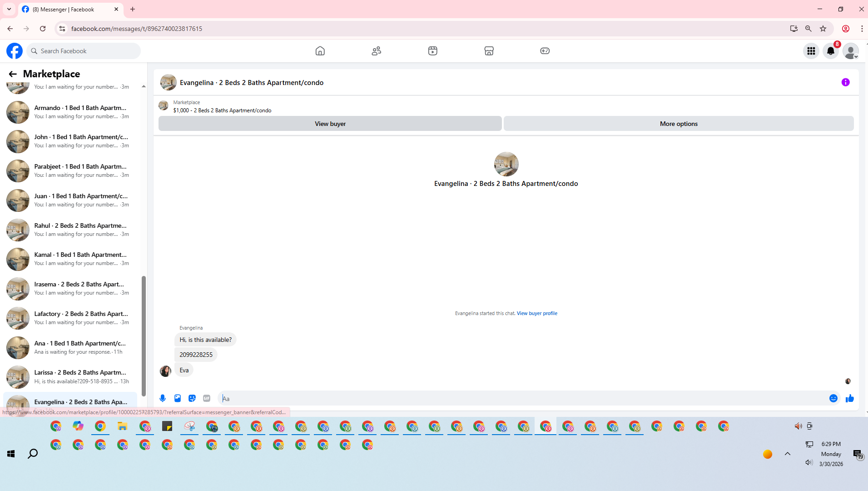Open the View buyer profile link
Screen dimensions: 868x491
point(537,313)
